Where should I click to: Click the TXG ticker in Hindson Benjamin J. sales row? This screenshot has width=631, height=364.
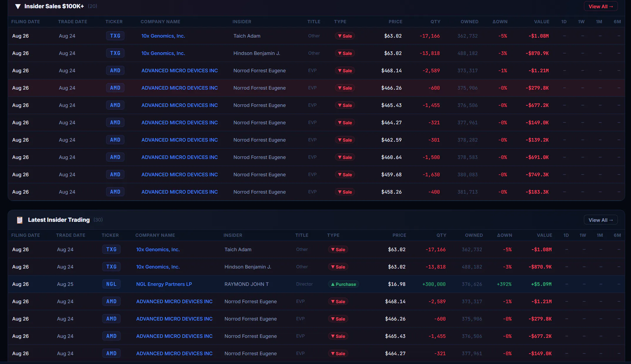[115, 53]
